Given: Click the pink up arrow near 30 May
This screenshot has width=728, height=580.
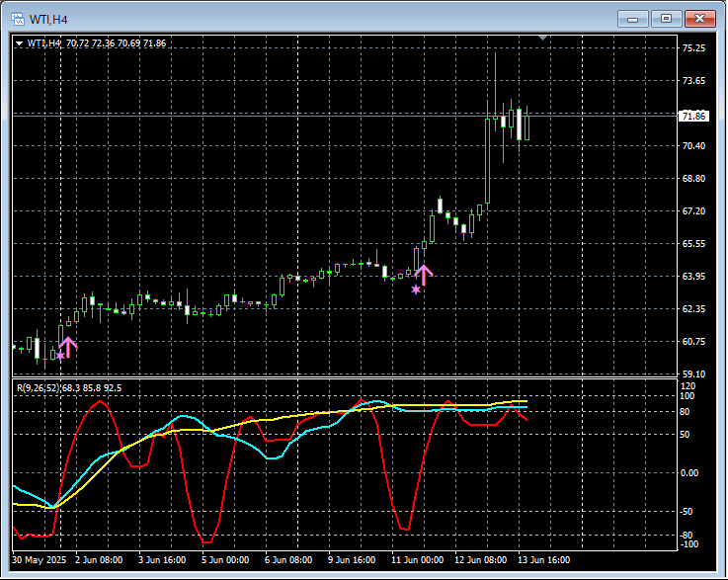Looking at the screenshot, I should point(69,346).
